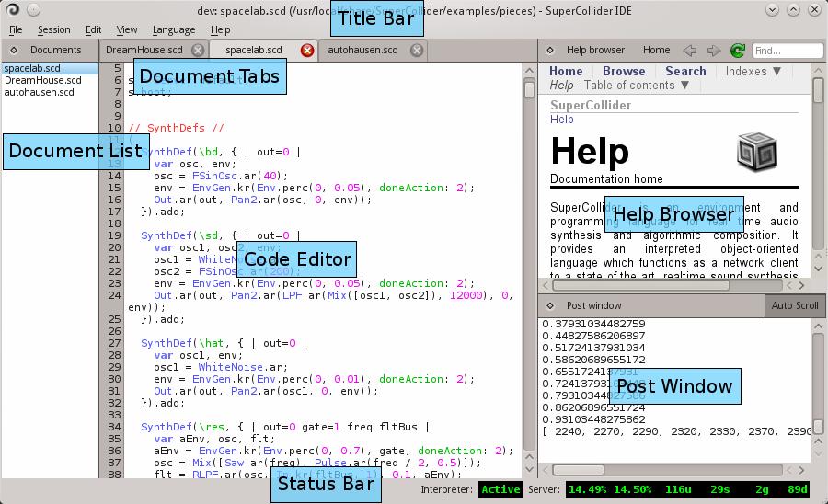Click line number 27 in the gutter

(x=115, y=343)
